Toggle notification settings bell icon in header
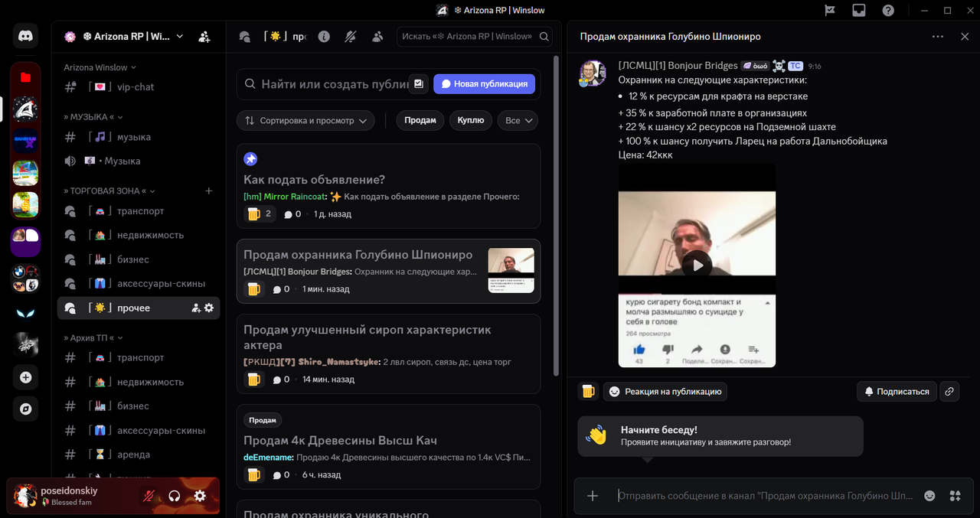Screen dimensions: 980x518 click(351, 36)
